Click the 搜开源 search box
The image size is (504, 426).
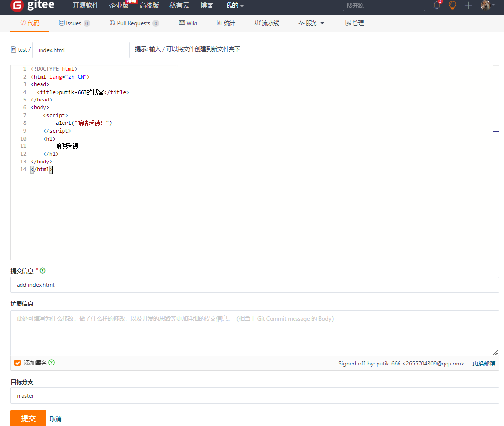[x=383, y=6]
